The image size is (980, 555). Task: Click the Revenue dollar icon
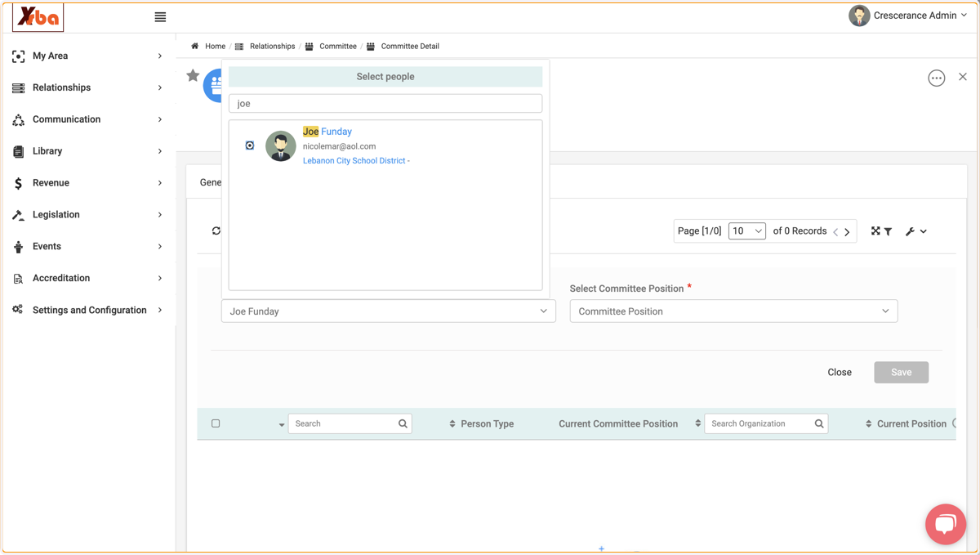(18, 183)
